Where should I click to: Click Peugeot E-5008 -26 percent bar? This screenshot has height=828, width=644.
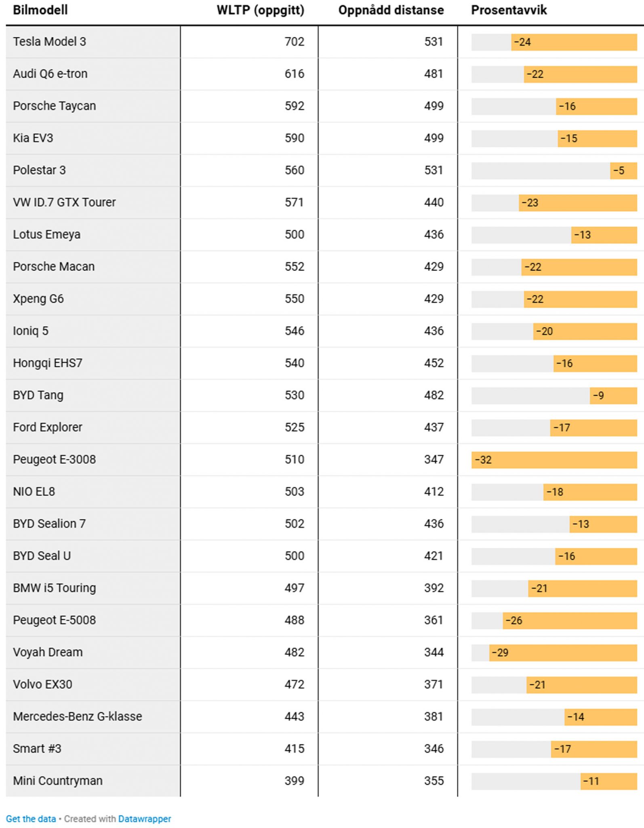(x=570, y=620)
